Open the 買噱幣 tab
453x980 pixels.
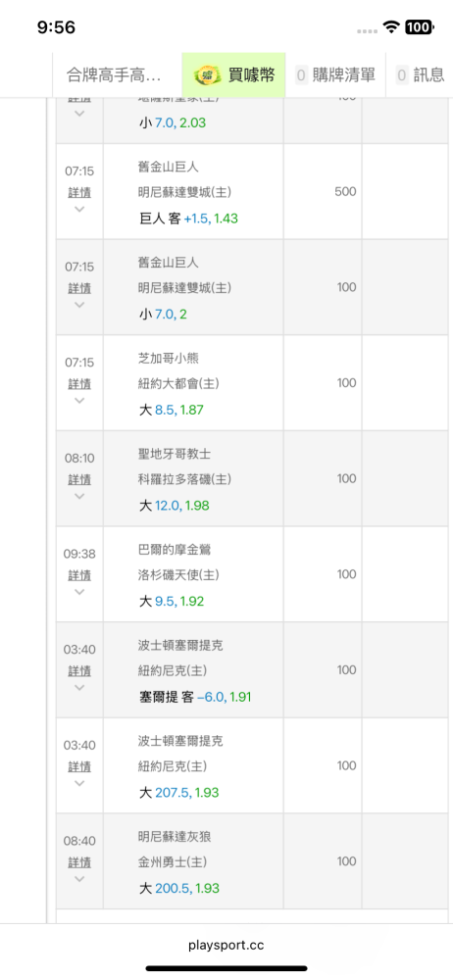[x=234, y=75]
